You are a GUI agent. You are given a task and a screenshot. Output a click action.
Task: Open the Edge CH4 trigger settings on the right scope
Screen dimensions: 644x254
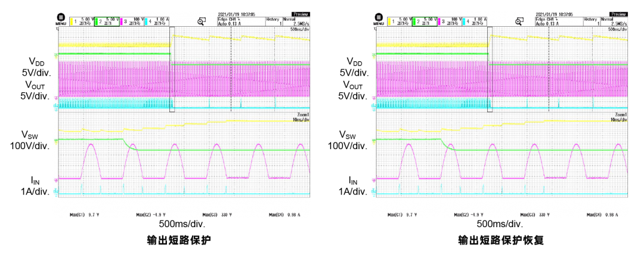coord(559,21)
